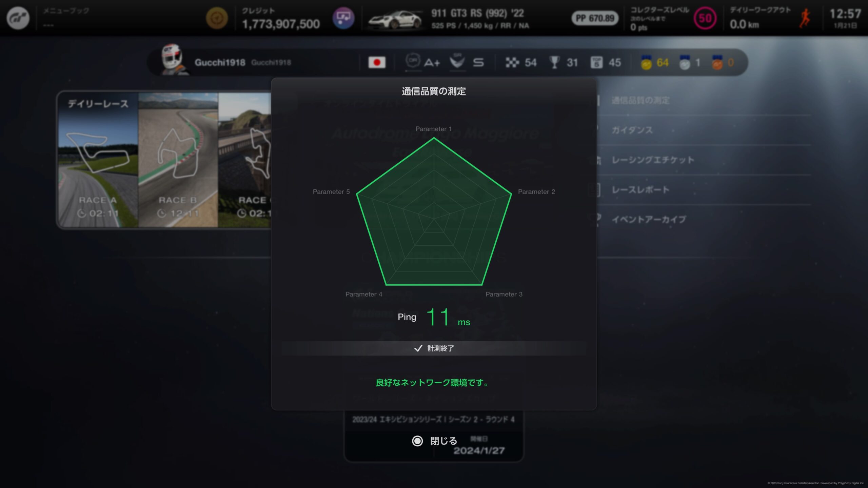Viewport: 868px width, 488px height.
Task: Open the purple showcase icon beside credits
Action: (x=343, y=18)
